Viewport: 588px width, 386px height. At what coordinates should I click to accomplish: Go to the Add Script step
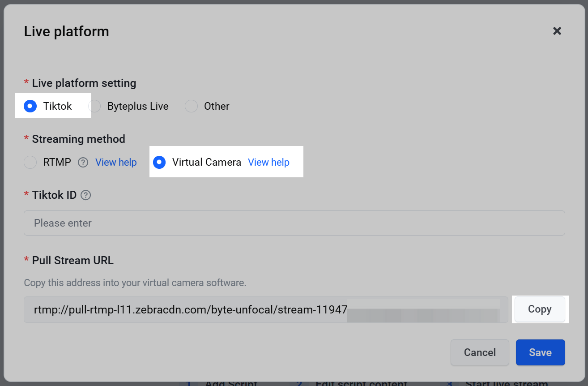[231, 384]
